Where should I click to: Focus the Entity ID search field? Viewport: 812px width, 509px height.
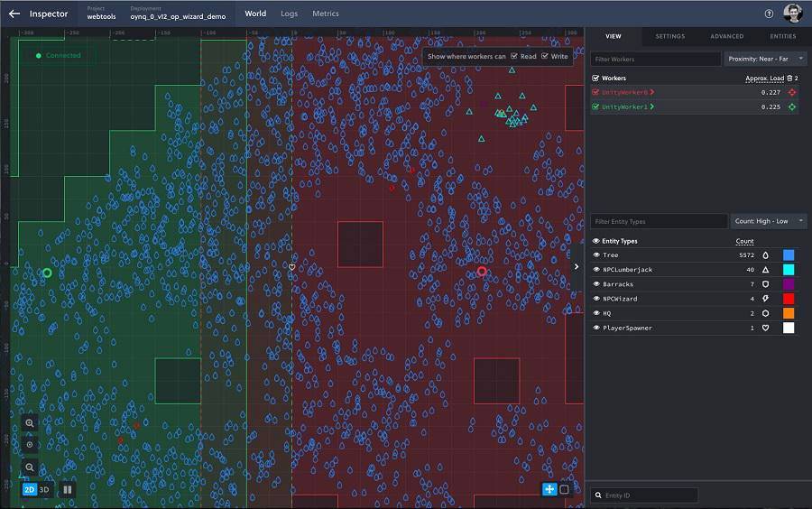click(644, 495)
